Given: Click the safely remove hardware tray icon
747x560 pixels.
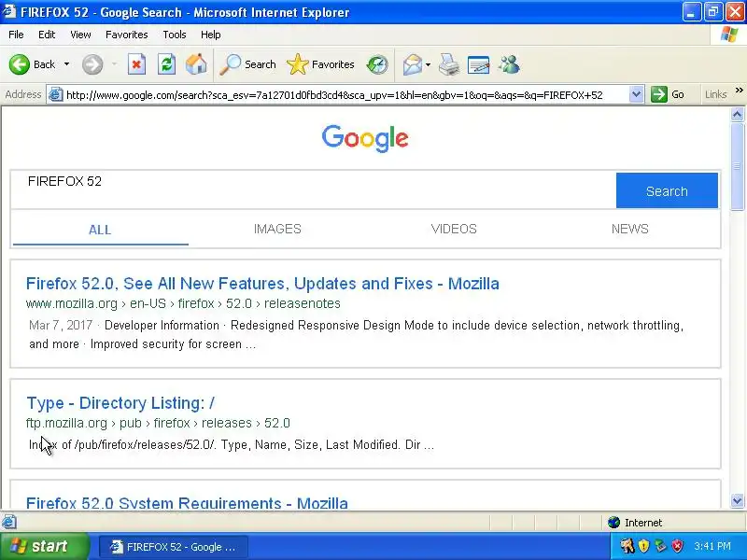Looking at the screenshot, I should pyautogui.click(x=660, y=546).
